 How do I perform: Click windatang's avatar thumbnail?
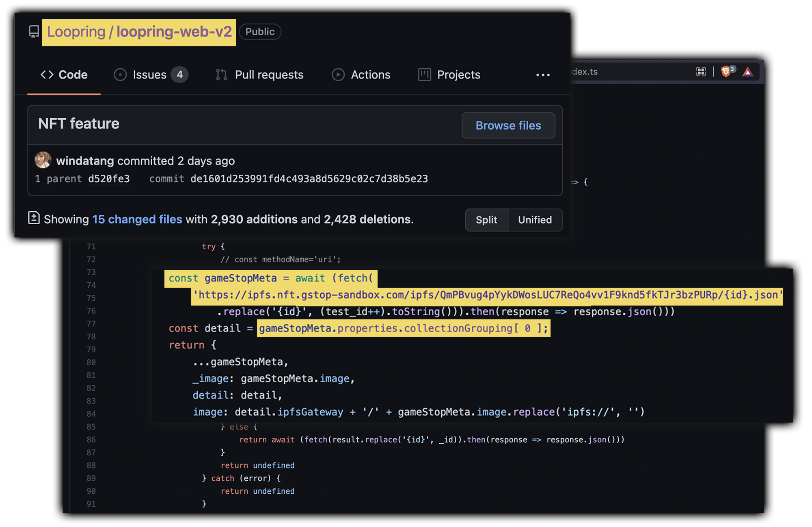pyautogui.click(x=43, y=160)
